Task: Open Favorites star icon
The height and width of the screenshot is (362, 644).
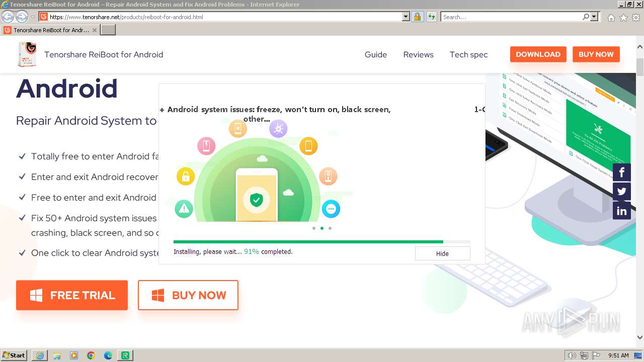Action: coord(623,18)
